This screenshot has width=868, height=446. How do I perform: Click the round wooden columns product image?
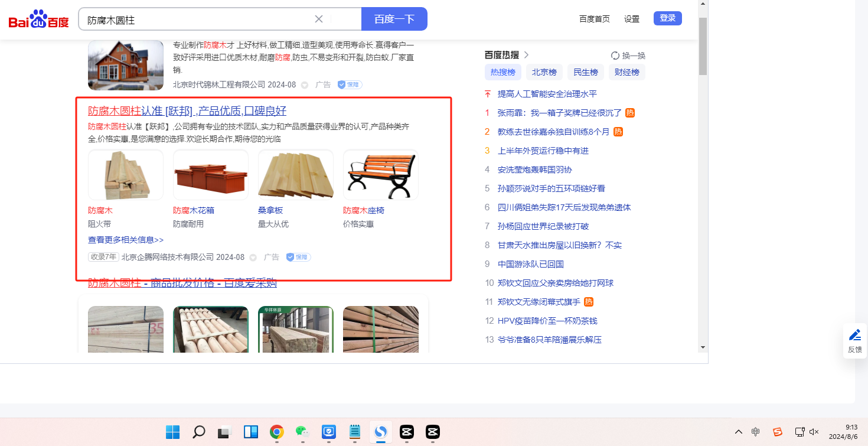[x=211, y=329]
